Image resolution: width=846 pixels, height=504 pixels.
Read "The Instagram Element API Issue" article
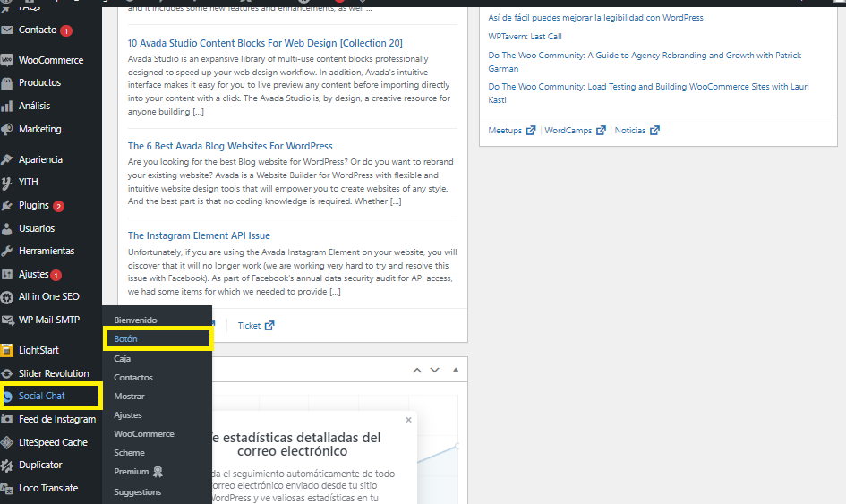[x=199, y=236]
